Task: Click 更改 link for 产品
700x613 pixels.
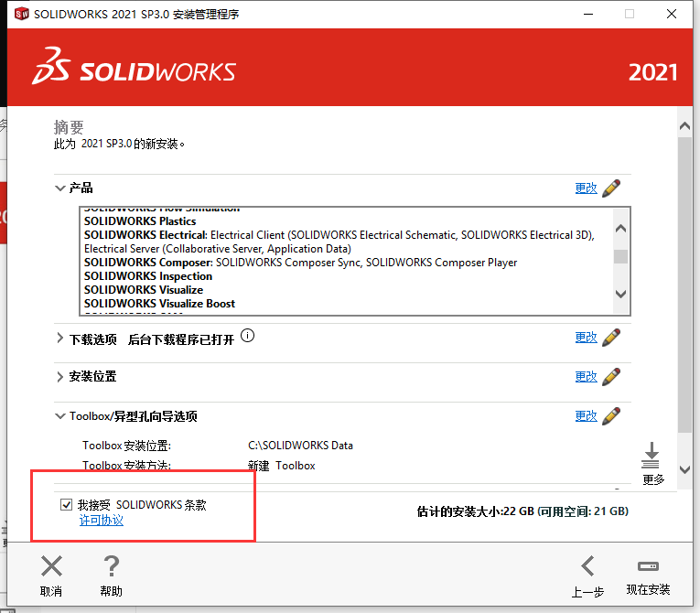Action: 587,188
